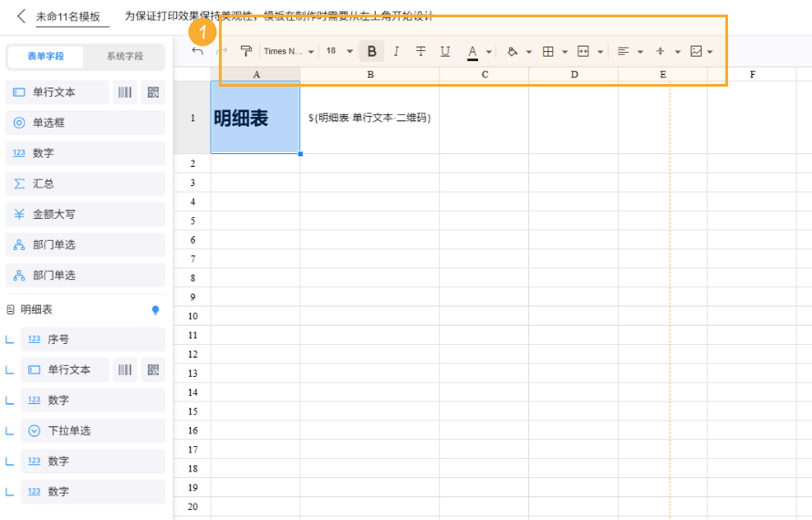812x520 pixels.
Task: Apply the current font color
Action: coord(473,52)
